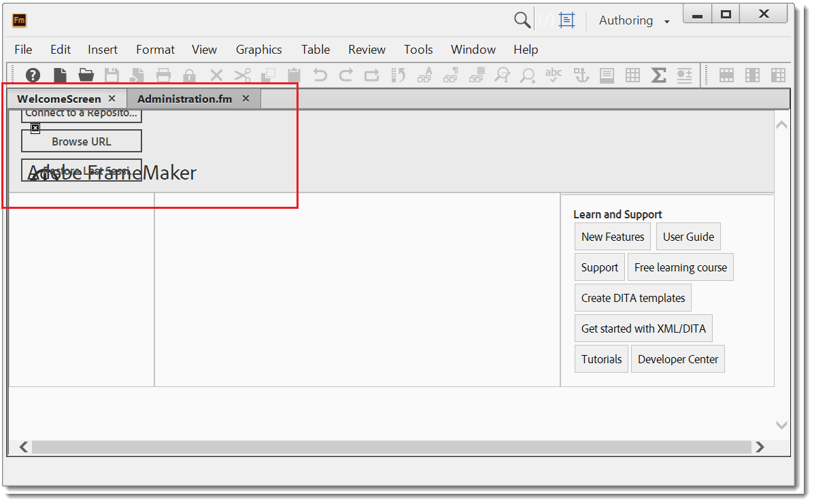
Task: Click the structured view icon near Authoring
Action: [x=569, y=20]
